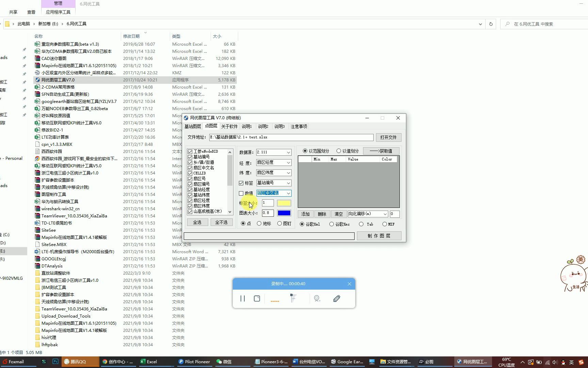Viewport: 588px width, 368px height.
Task: Select the KMZ file 小区级室内外区分结果统计 icon
Action: coord(37,73)
